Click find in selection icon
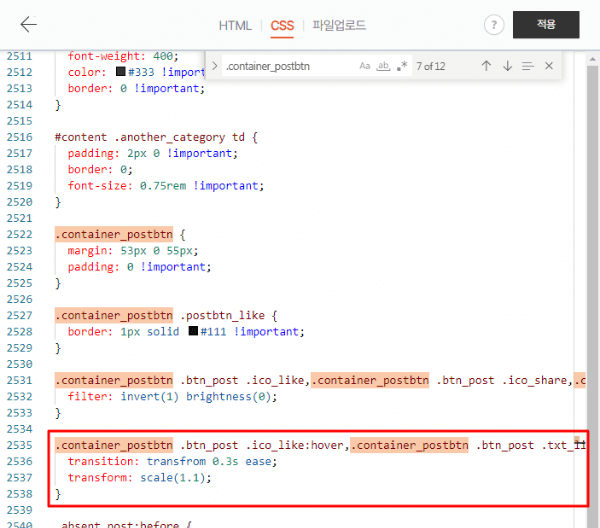The width and height of the screenshot is (600, 528). pyautogui.click(x=528, y=66)
